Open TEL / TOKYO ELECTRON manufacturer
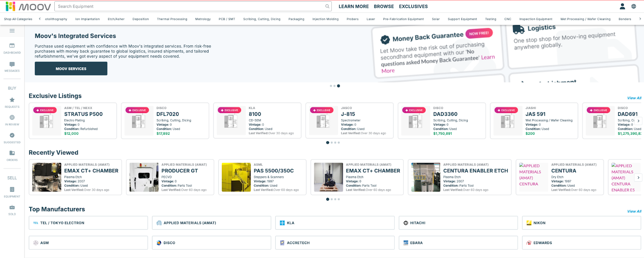Image resolution: width=644 pixels, height=258 pixels. tap(88, 223)
